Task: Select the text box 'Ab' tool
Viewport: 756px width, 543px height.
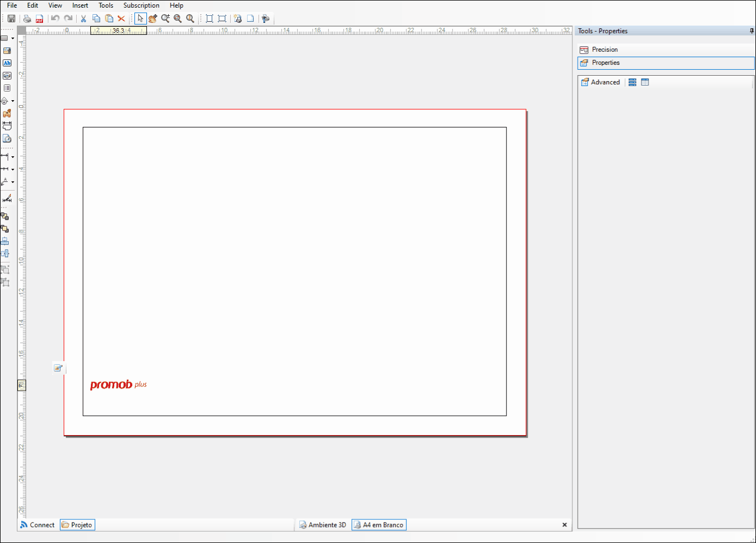Action: tap(7, 63)
